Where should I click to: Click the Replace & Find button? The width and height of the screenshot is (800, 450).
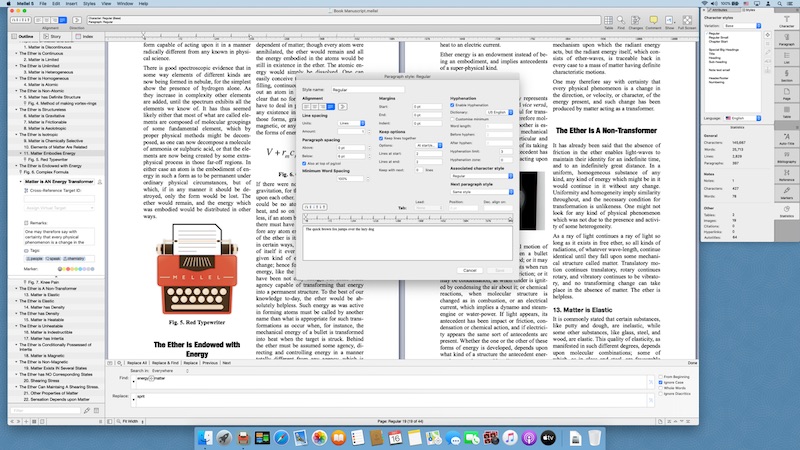165,363
